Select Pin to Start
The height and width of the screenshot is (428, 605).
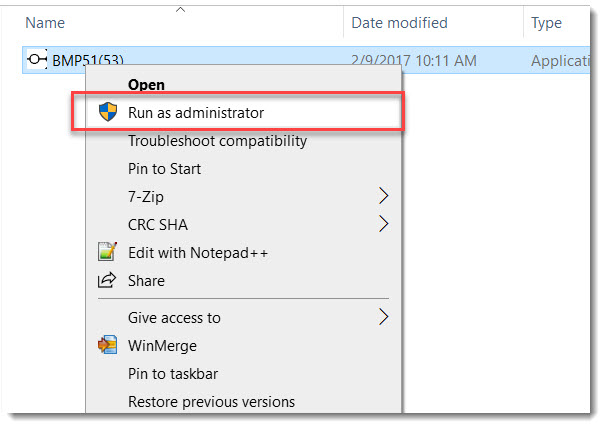click(164, 169)
